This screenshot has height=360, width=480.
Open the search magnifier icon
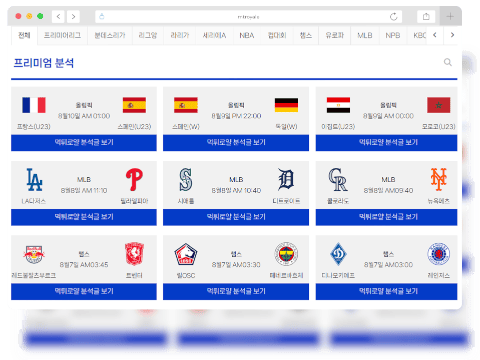click(x=448, y=62)
